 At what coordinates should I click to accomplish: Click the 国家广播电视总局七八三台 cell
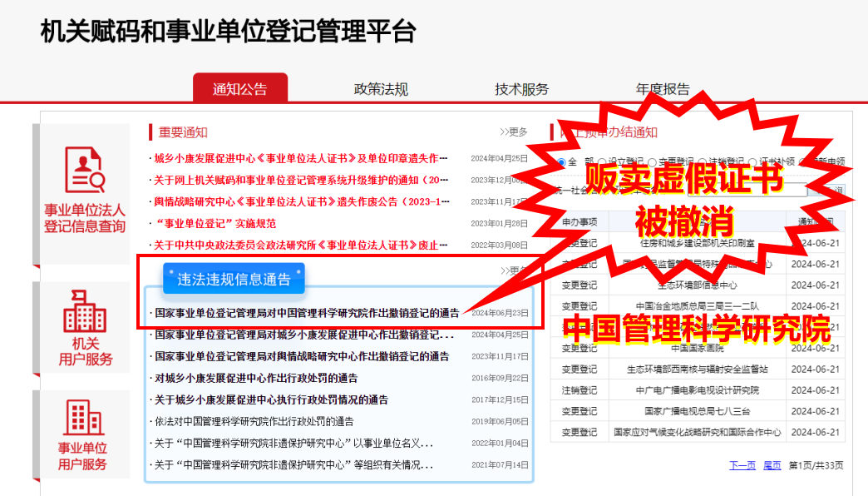698,411
